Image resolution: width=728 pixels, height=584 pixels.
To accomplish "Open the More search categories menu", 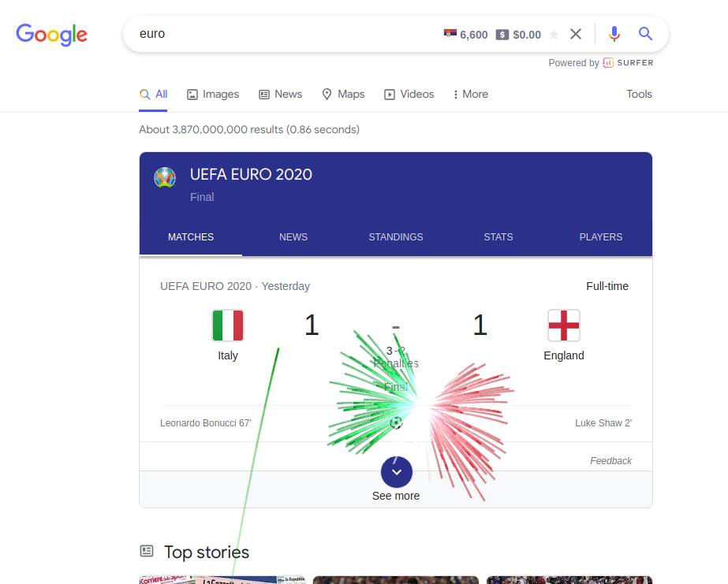I will (470, 94).
